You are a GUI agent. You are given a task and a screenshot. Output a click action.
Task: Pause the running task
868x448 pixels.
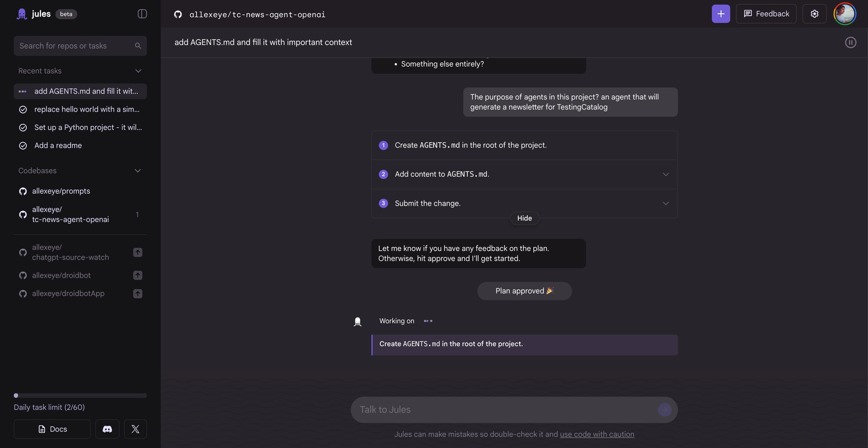pyautogui.click(x=850, y=43)
